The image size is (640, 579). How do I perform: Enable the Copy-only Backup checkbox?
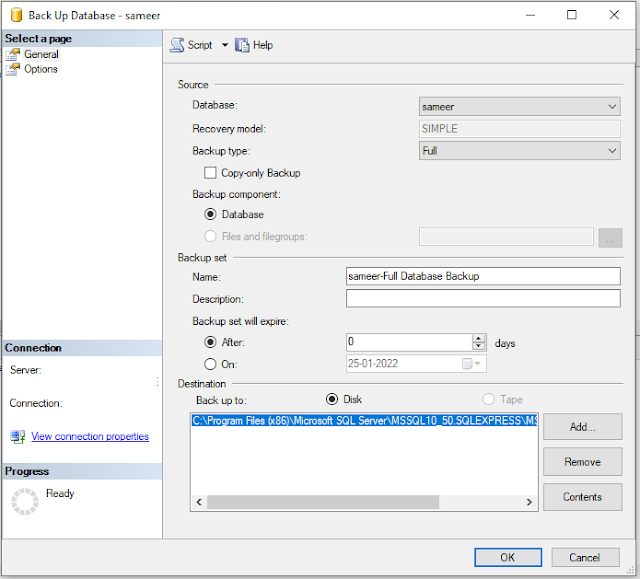[210, 173]
